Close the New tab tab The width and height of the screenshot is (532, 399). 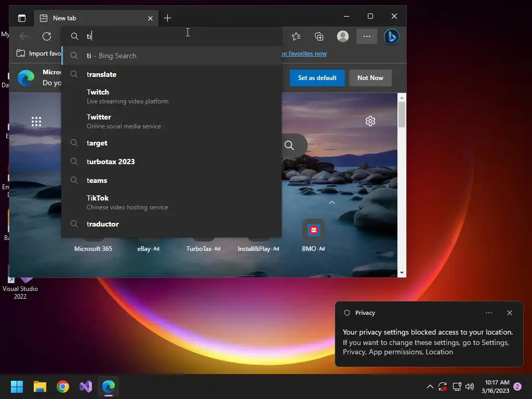[150, 18]
